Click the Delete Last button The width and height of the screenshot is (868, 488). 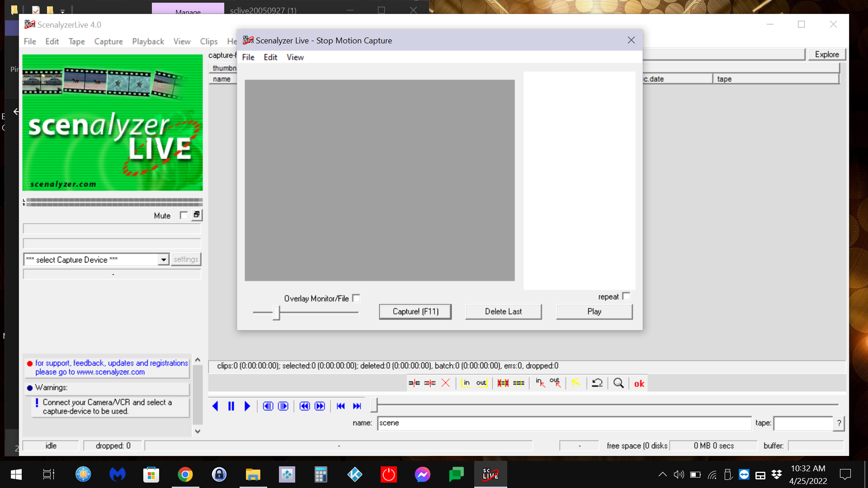pyautogui.click(x=503, y=312)
